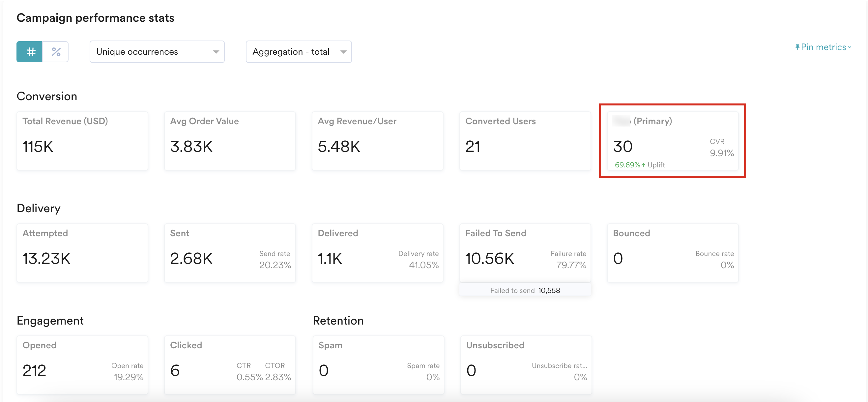This screenshot has height=402, width=868.
Task: Click the Converted Users metric card
Action: 525,141
